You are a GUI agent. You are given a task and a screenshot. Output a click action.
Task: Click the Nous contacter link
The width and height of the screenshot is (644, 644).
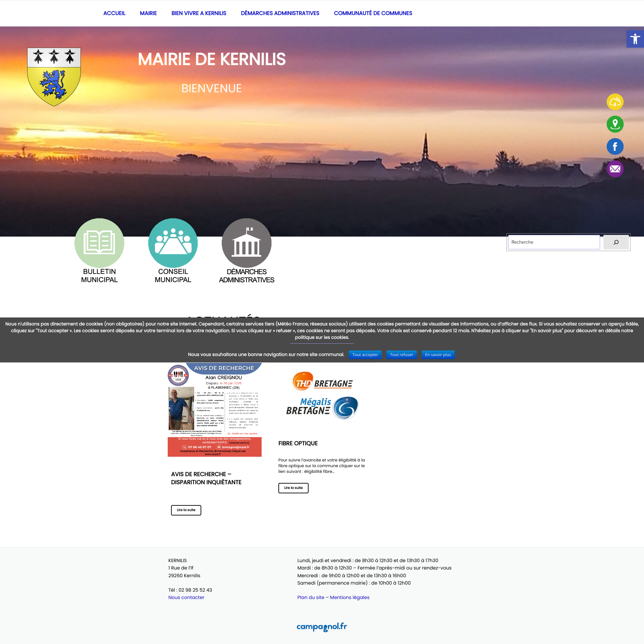186,597
